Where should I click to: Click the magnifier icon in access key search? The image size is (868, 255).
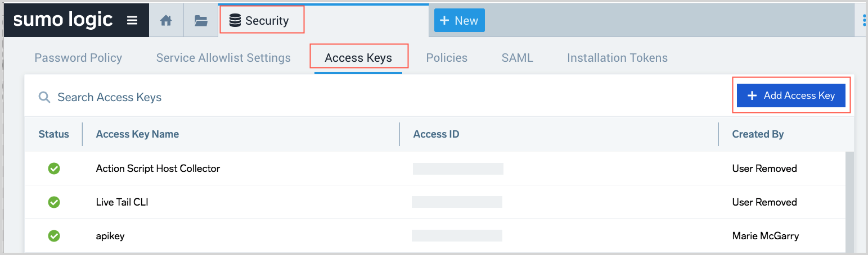[x=44, y=97]
